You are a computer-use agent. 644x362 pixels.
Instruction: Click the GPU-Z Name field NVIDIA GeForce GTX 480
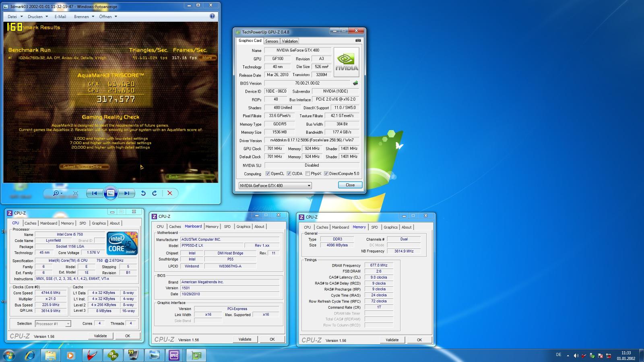coord(298,50)
